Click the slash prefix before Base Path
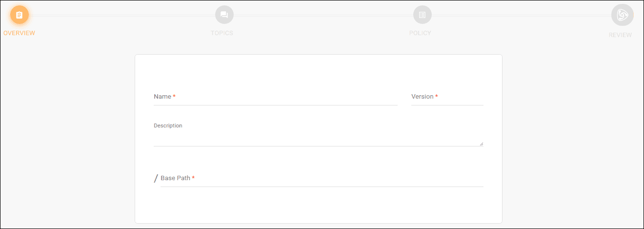Image resolution: width=644 pixels, height=229 pixels. point(156,178)
